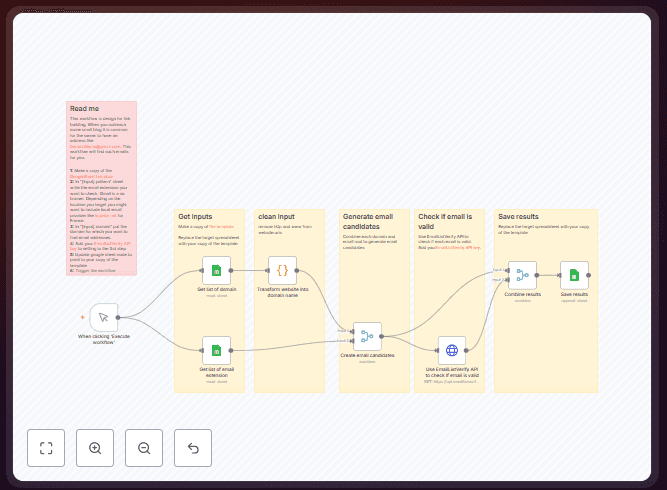The height and width of the screenshot is (490, 667).
Task: Zoom in on the workflow canvas
Action: [95, 448]
